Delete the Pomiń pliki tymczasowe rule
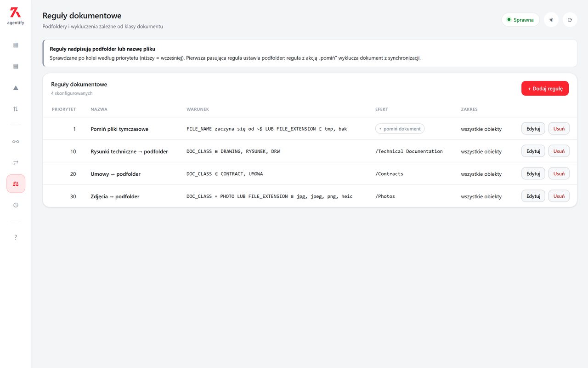Screen dimensions: 588x368 coord(559,129)
